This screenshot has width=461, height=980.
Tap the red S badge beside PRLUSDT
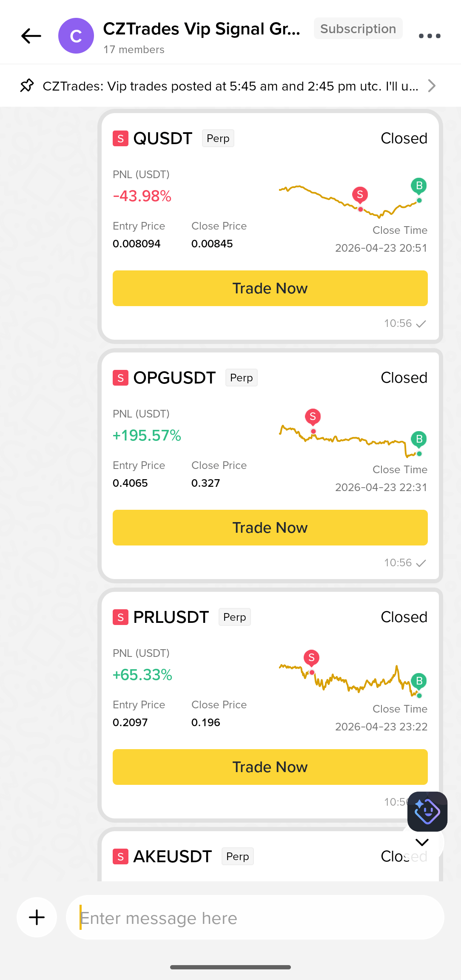pyautogui.click(x=120, y=617)
